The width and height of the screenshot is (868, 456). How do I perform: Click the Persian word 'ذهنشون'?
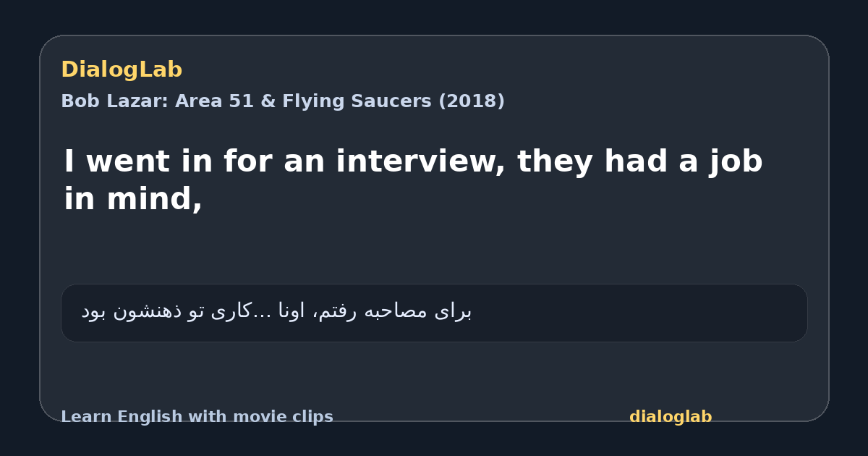coord(148,312)
